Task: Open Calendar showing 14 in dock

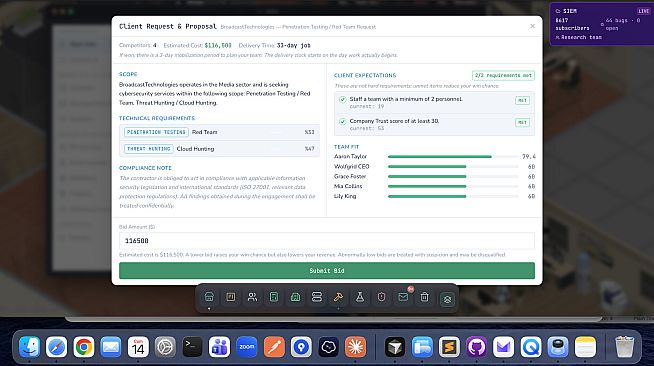Action: (x=138, y=347)
